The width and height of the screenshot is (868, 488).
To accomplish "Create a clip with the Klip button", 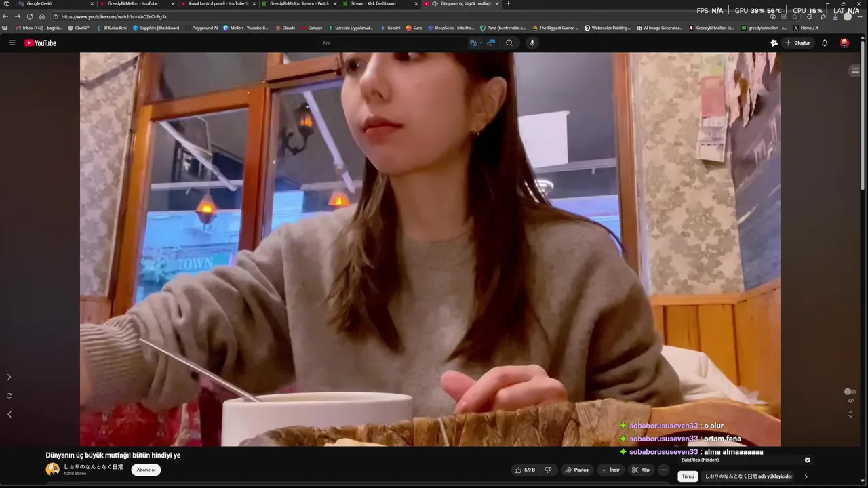I will coord(641,470).
